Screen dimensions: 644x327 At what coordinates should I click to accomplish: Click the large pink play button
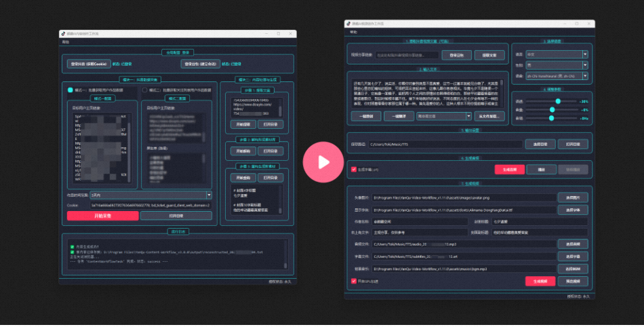click(x=323, y=162)
